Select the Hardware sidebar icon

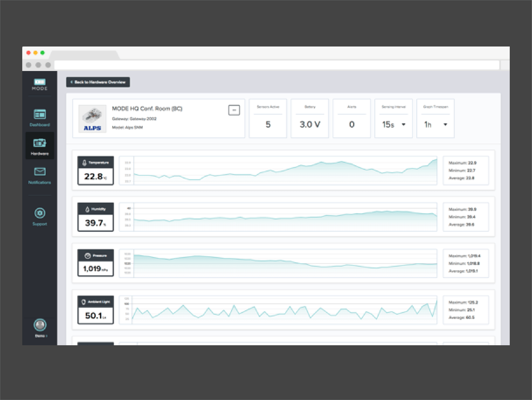tap(40, 143)
